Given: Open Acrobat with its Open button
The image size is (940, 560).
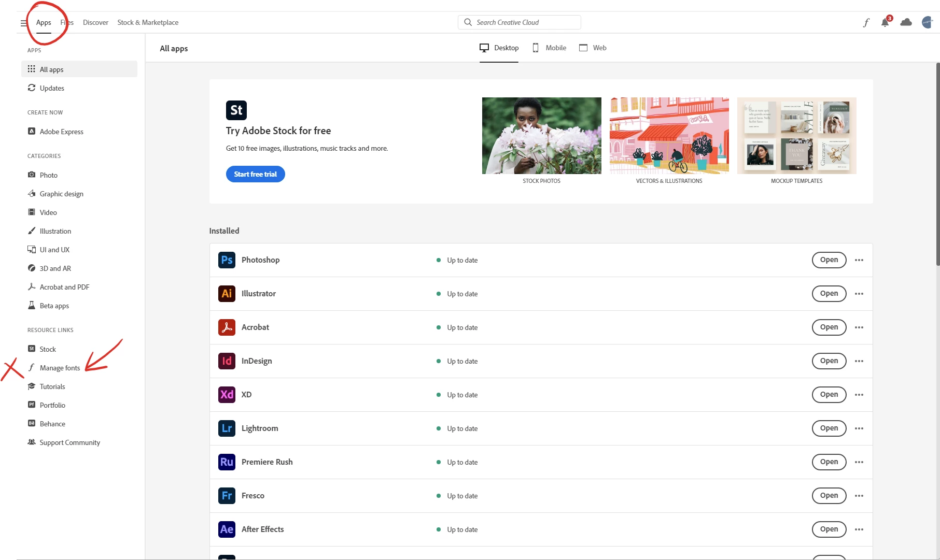Looking at the screenshot, I should (829, 327).
